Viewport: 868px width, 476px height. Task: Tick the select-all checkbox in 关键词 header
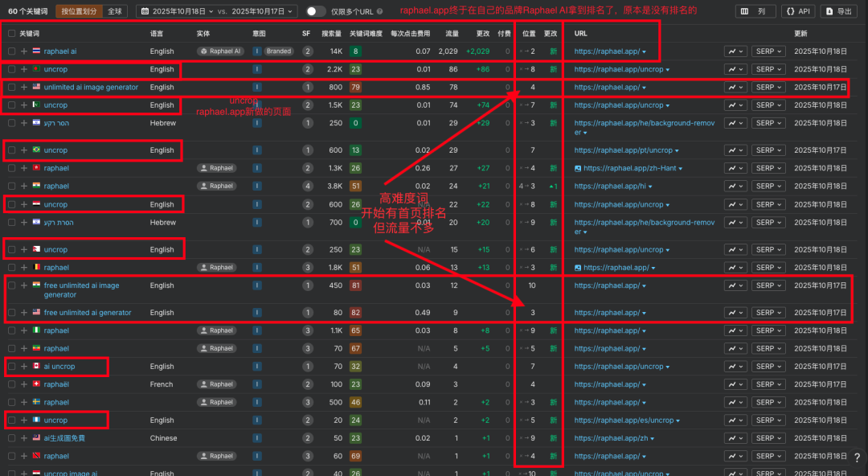[x=11, y=33]
